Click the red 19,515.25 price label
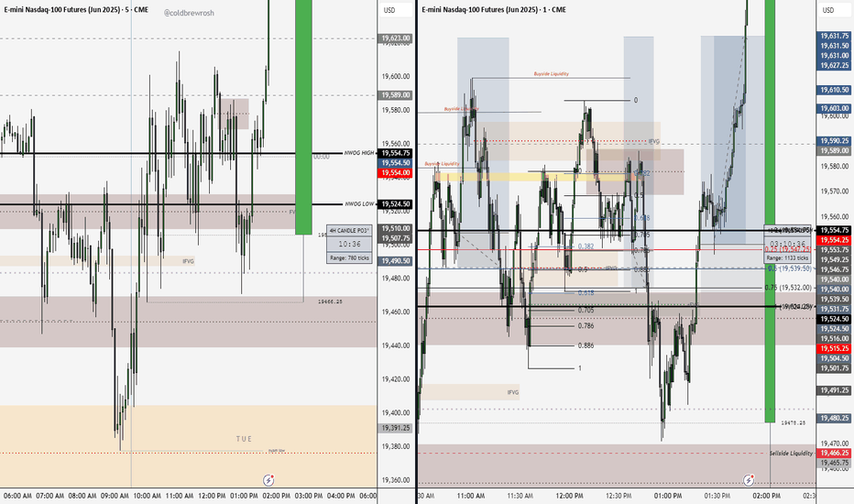Viewport: 854px width, 504px height. 835,349
